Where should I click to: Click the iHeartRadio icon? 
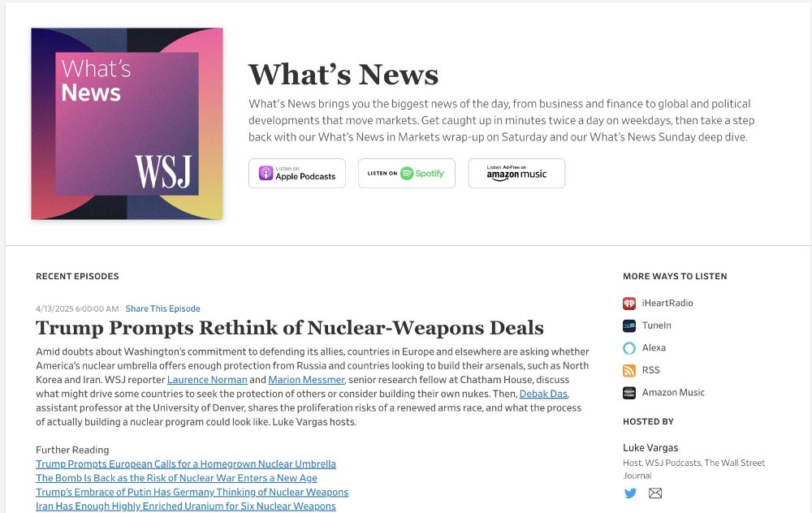click(628, 304)
